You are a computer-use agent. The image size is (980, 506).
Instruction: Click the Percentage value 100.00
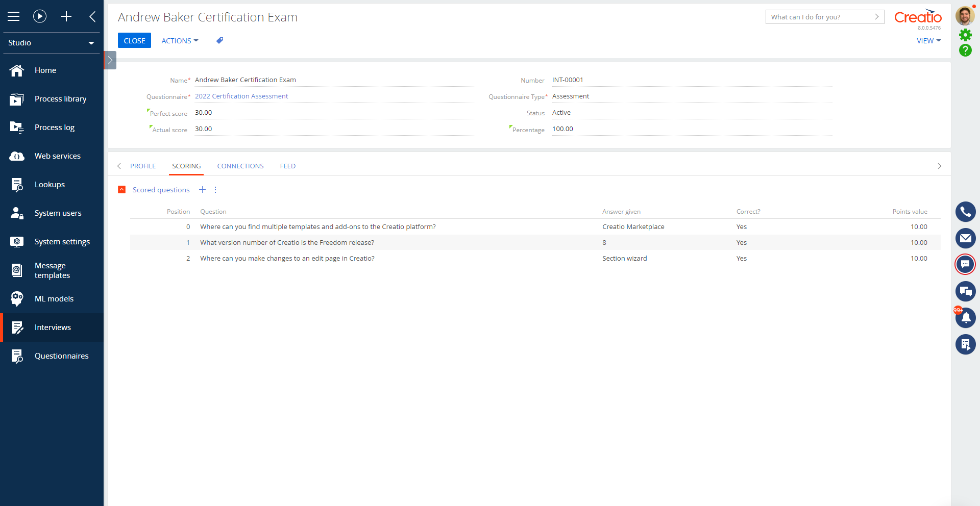click(x=562, y=129)
